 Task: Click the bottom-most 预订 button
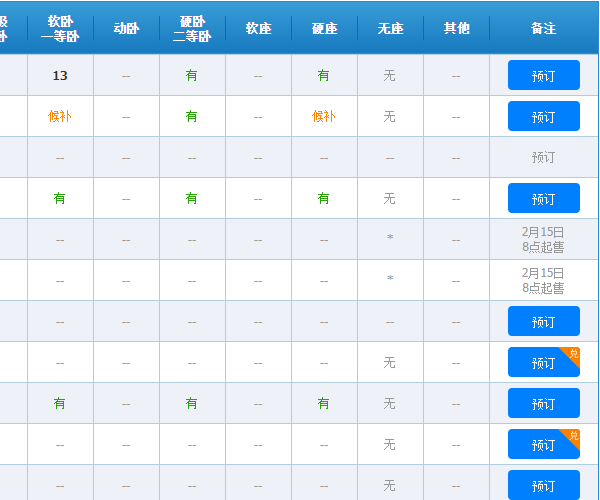(543, 486)
